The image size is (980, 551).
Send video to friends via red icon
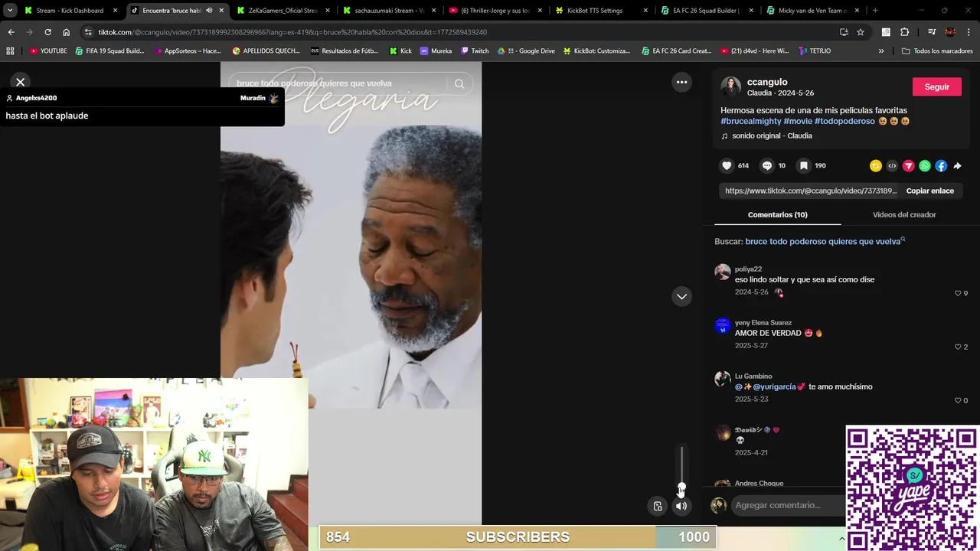point(909,166)
